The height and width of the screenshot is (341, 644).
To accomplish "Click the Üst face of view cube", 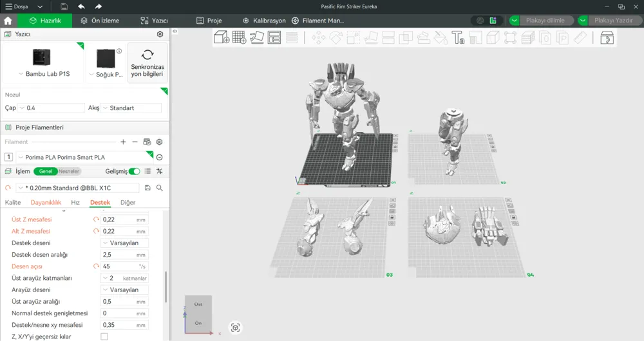I will pos(198,304).
